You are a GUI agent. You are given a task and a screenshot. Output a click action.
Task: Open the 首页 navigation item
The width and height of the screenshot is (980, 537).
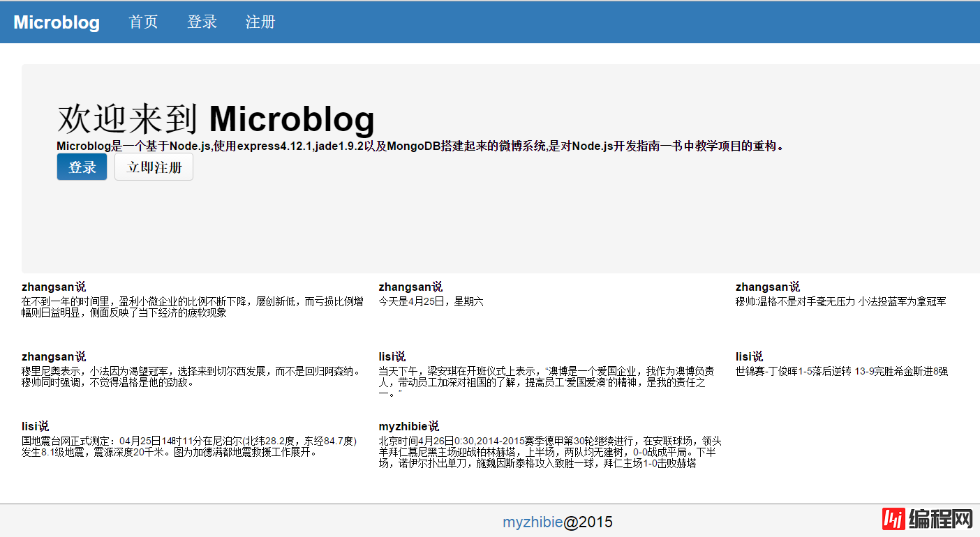point(144,22)
